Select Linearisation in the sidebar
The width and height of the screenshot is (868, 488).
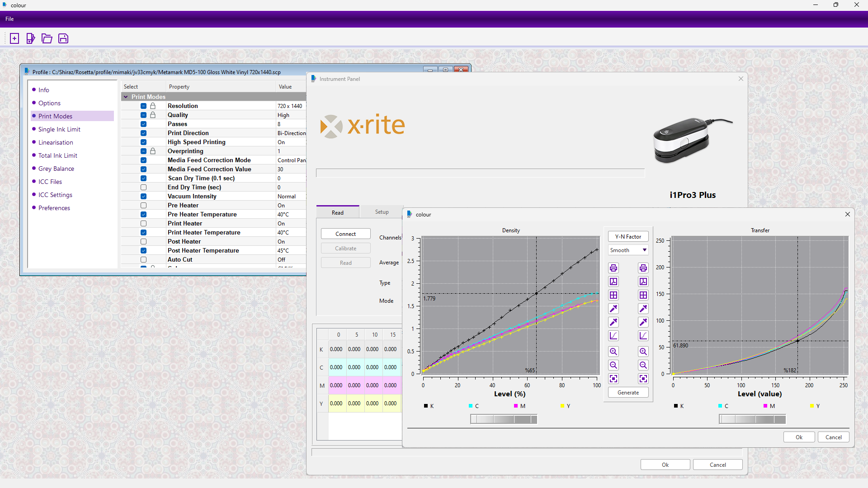click(56, 142)
